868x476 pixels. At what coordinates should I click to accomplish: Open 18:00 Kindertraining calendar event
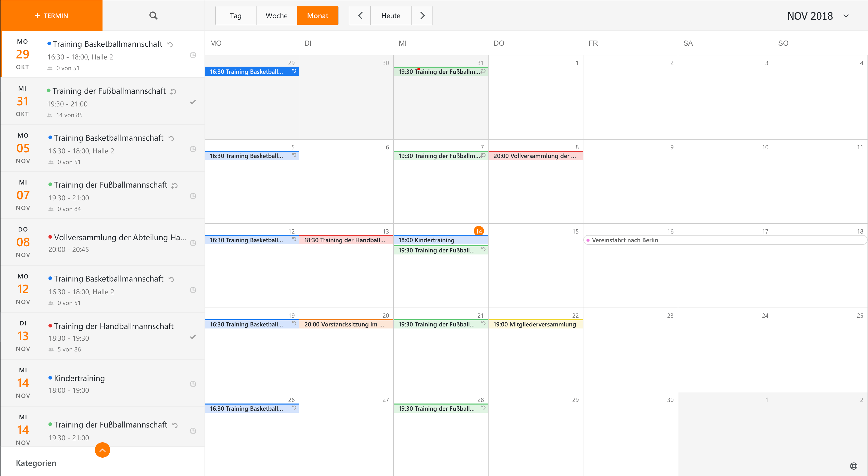coord(441,240)
